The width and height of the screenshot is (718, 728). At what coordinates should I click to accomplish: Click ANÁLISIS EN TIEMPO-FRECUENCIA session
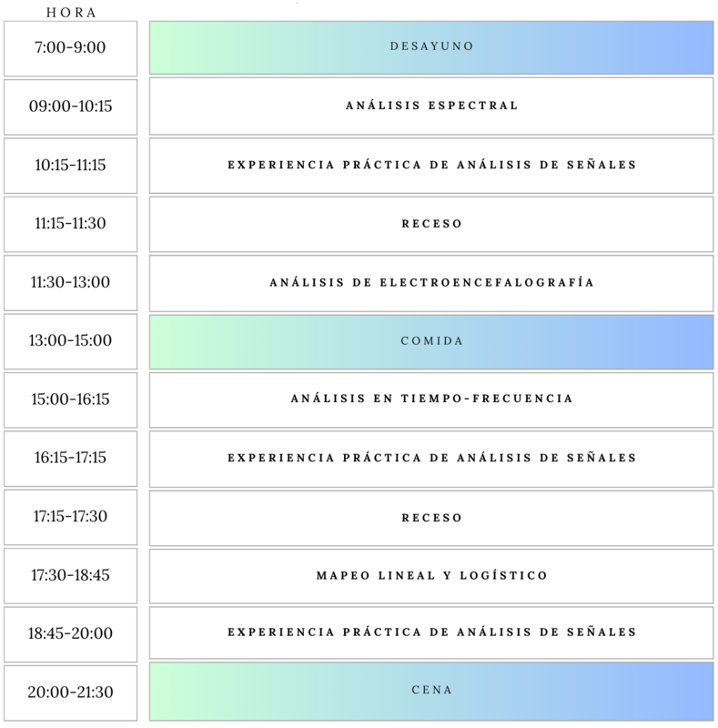(x=431, y=399)
